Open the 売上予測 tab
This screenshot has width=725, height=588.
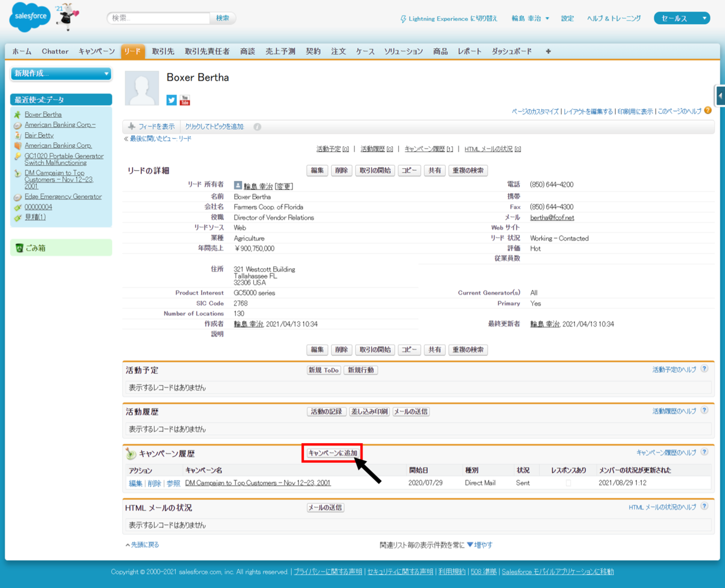tap(280, 51)
